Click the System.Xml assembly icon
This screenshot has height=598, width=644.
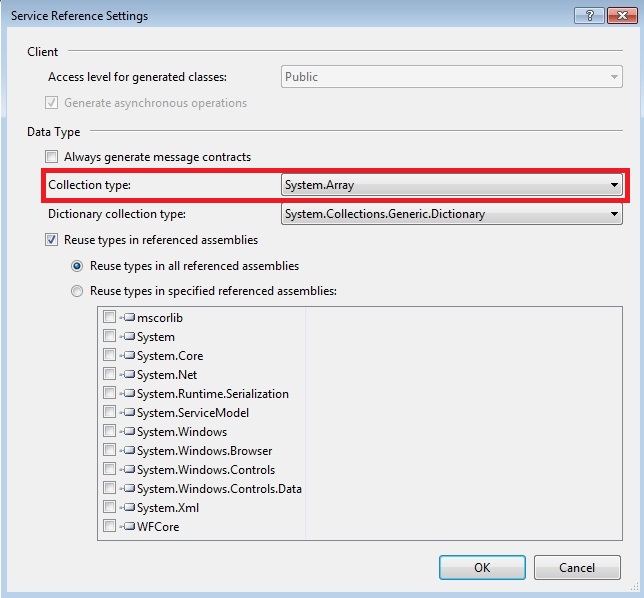(x=127, y=508)
